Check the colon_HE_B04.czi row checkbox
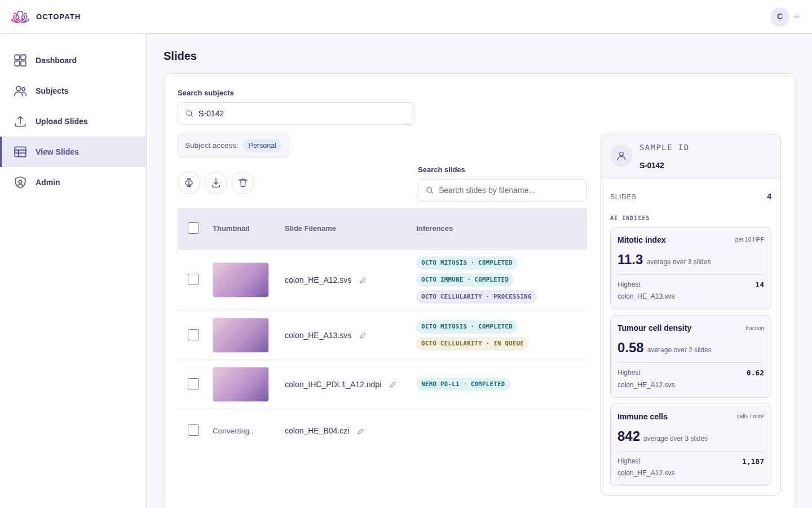This screenshot has width=812, height=508. tap(193, 430)
